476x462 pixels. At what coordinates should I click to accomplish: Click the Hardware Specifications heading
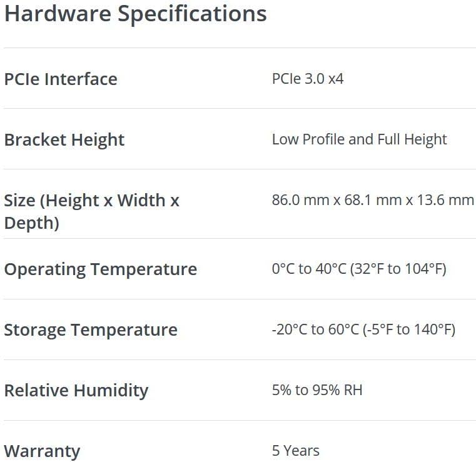tap(135, 14)
